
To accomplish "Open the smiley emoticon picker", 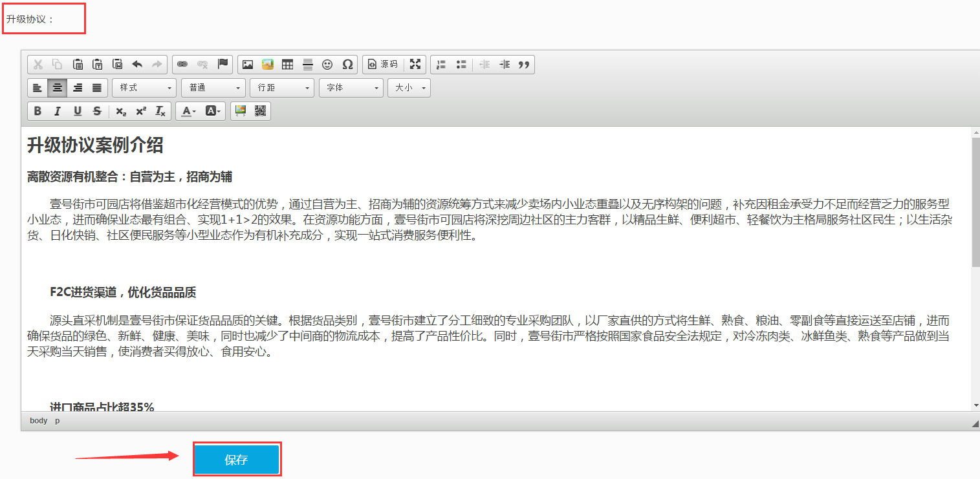I will click(327, 64).
